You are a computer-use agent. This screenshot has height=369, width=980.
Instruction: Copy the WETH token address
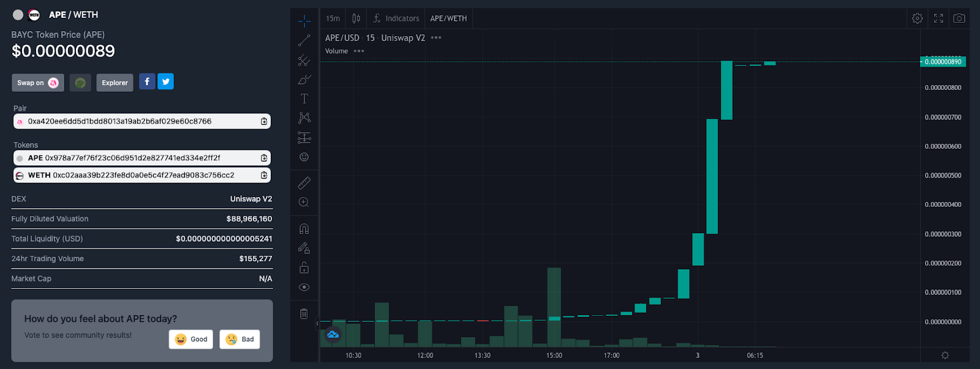(264, 175)
